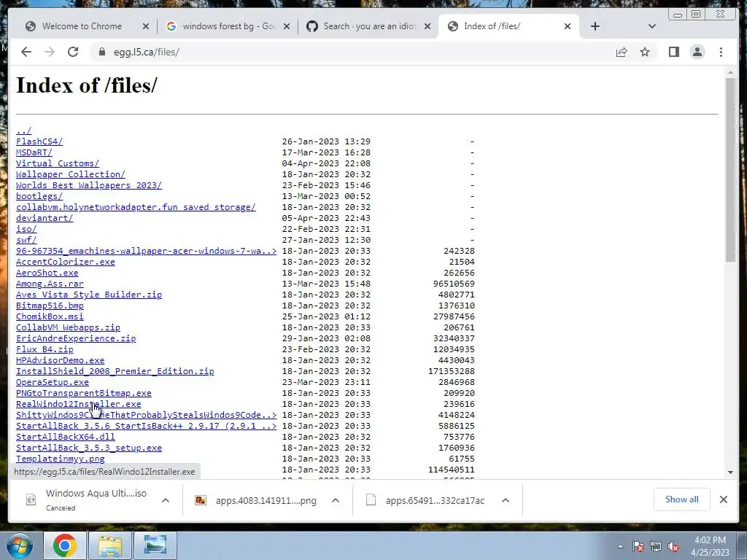Share this page icon in address bar
This screenshot has width=747, height=560.
tap(622, 52)
